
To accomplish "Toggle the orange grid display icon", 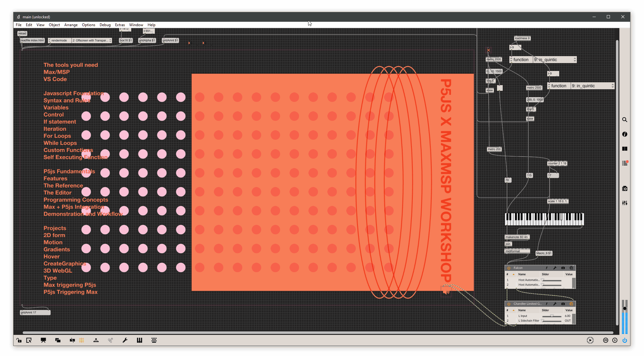I will coord(82,340).
